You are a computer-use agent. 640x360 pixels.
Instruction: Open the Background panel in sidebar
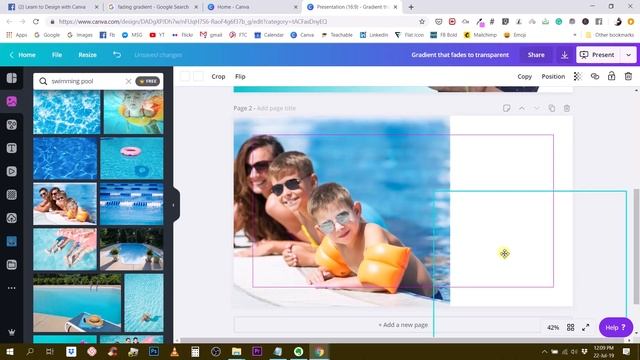coord(11,194)
